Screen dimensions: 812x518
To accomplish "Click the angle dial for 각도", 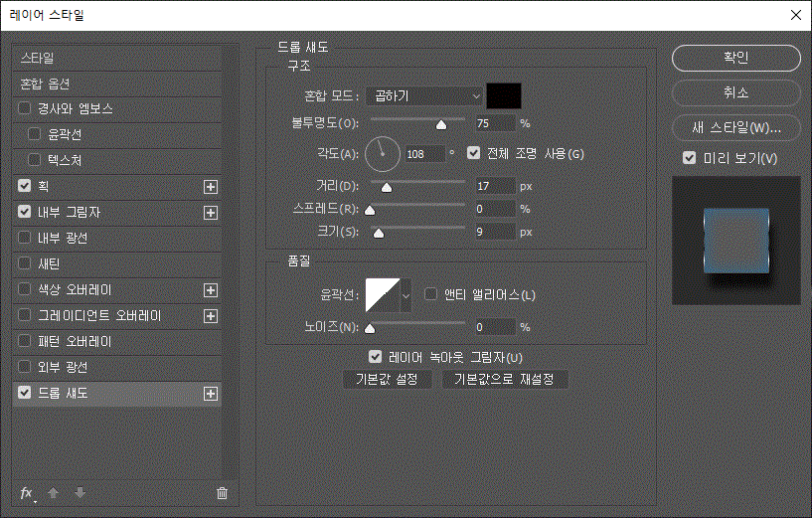I will (383, 154).
